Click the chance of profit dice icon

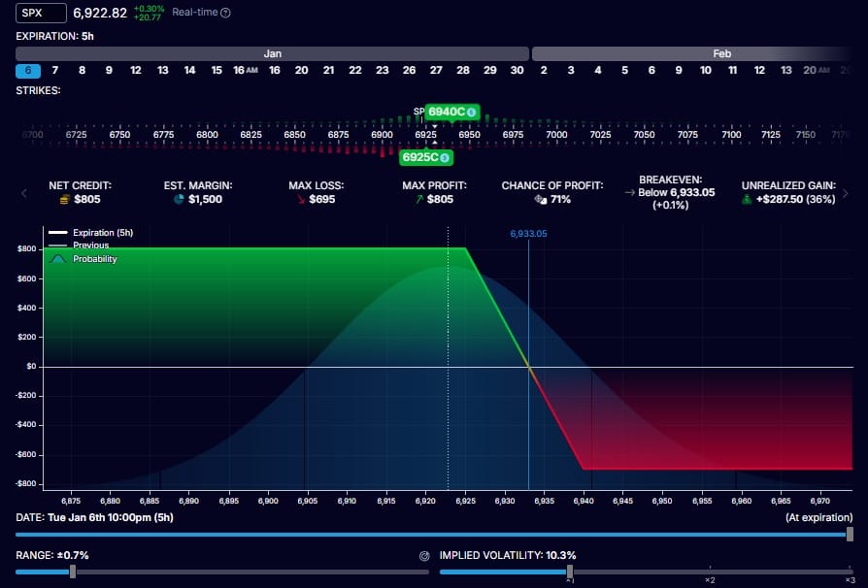[x=539, y=200]
